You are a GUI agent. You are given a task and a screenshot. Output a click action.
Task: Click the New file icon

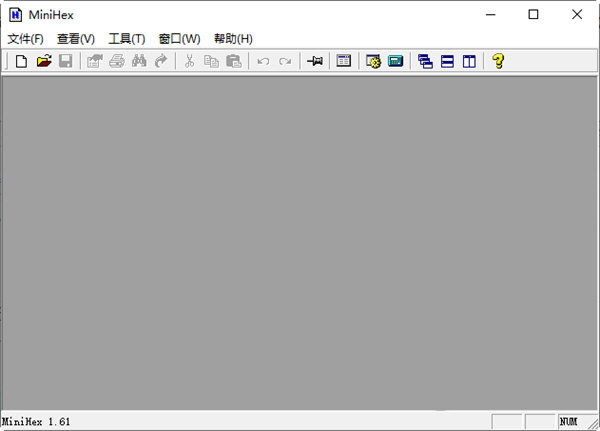[x=21, y=62]
